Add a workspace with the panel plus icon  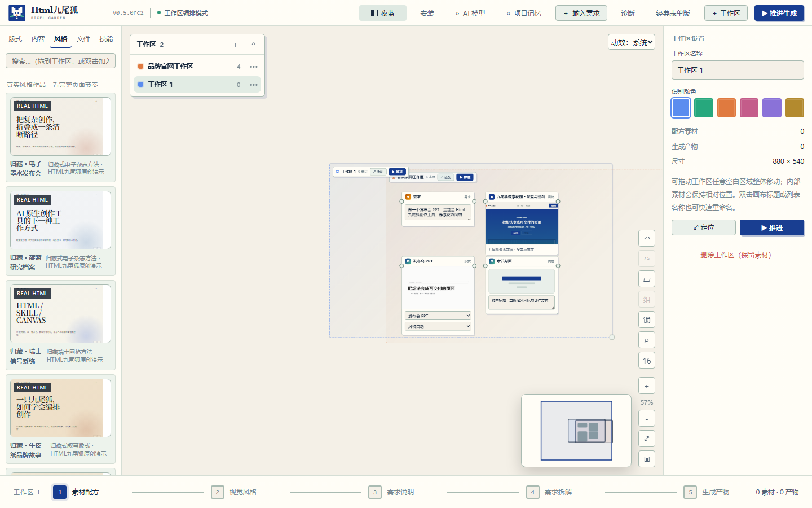click(236, 45)
